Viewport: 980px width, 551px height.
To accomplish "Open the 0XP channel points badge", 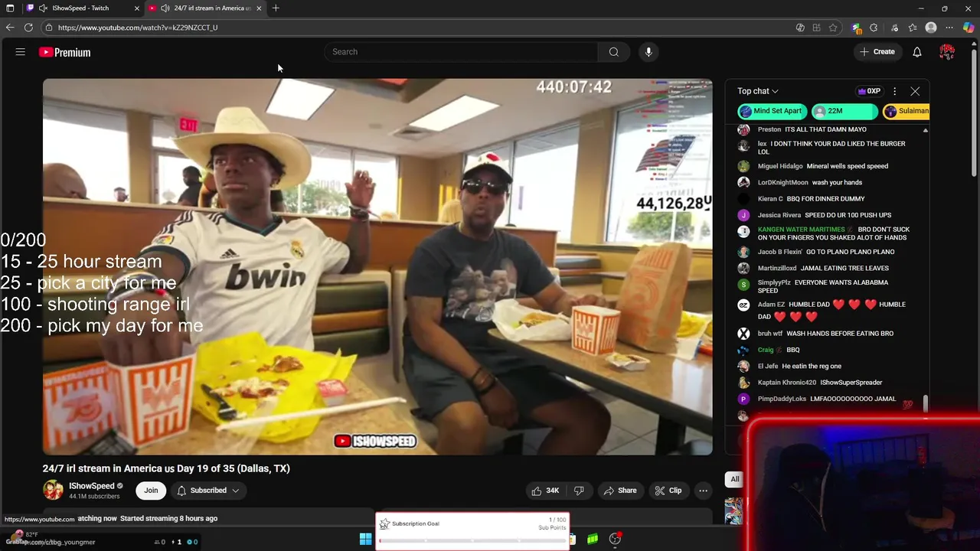I will pyautogui.click(x=869, y=91).
